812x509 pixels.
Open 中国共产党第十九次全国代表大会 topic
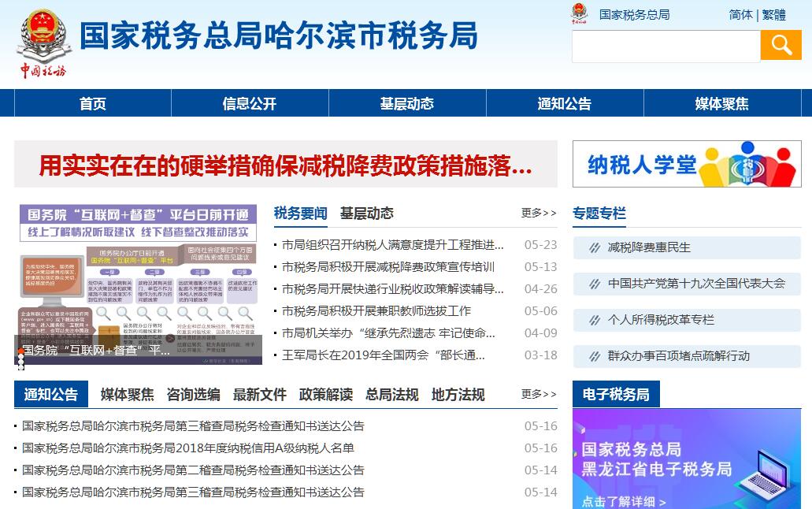pos(687,284)
